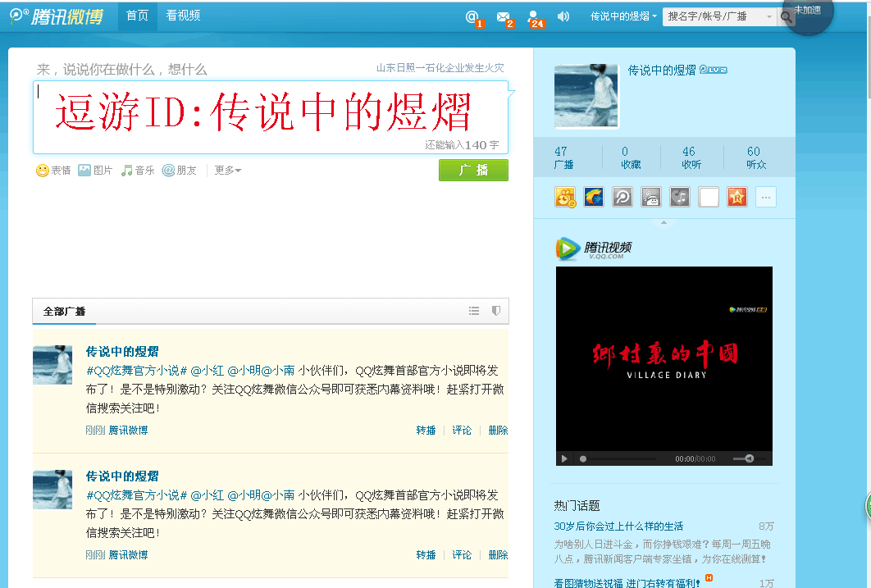Image resolution: width=871 pixels, height=588 pixels.
Task: Show more apps with the ellipsis button
Action: 765,197
